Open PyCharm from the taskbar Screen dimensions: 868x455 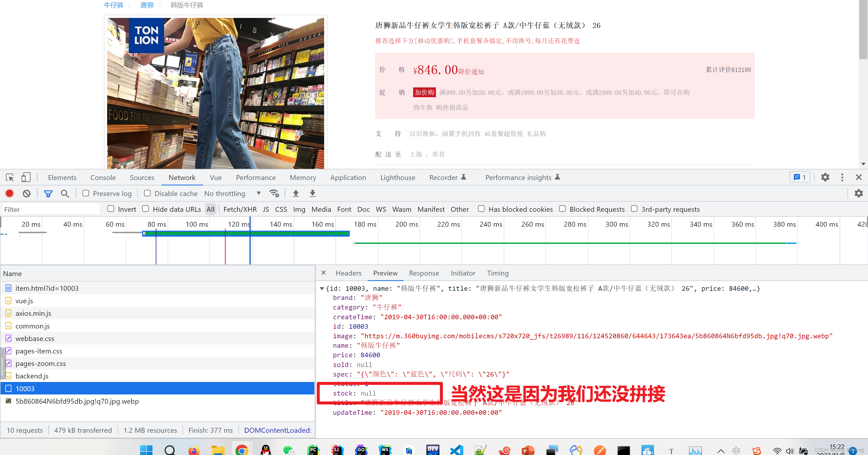[313, 450]
